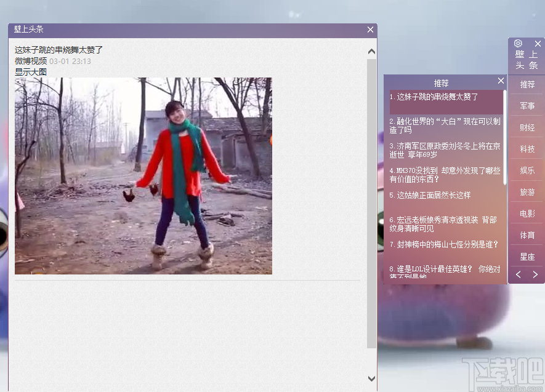Click the article vertical scrollbar track
The width and height of the screenshot is (545, 392).
click(x=371, y=203)
